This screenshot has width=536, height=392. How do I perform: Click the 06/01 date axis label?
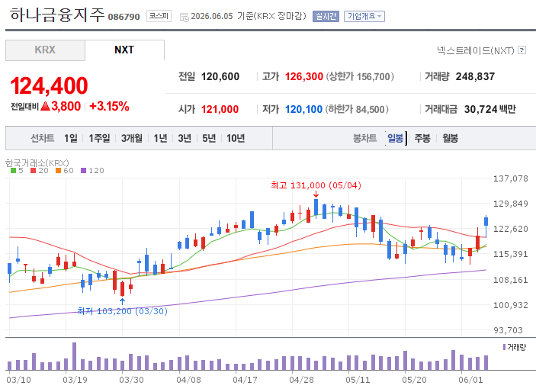pyautogui.click(x=470, y=380)
